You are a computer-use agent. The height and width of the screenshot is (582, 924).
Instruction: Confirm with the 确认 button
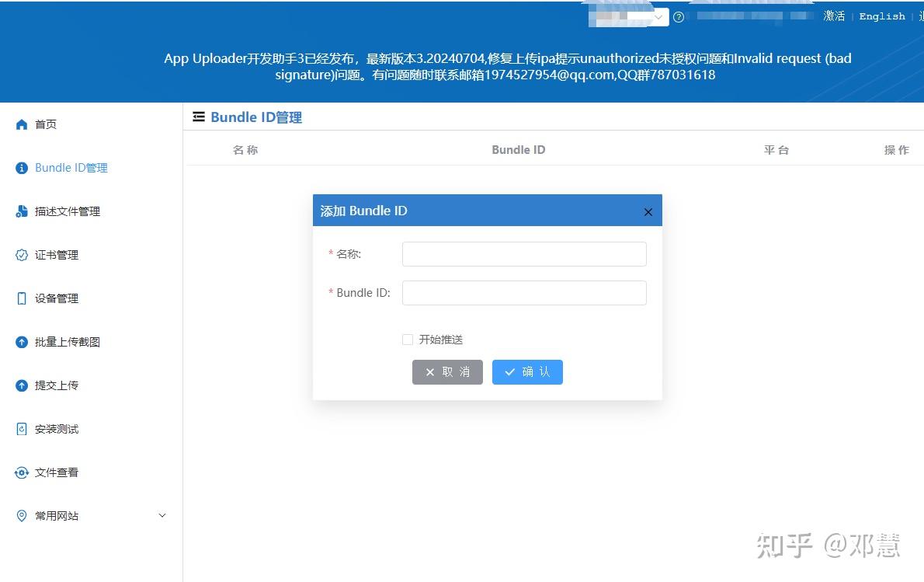527,371
